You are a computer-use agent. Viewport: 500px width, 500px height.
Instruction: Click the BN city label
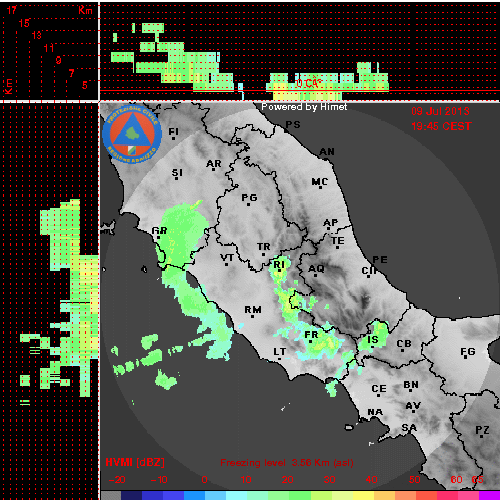tap(411, 385)
